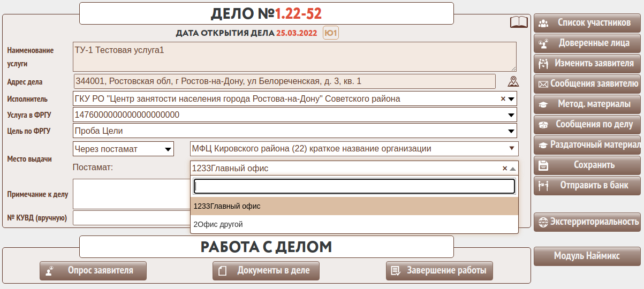Open Доверенные лица button
644x289 pixels.
coord(587,43)
